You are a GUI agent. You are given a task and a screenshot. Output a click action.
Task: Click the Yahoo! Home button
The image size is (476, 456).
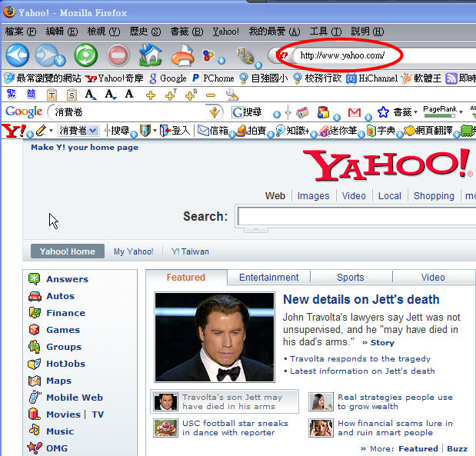coord(68,251)
